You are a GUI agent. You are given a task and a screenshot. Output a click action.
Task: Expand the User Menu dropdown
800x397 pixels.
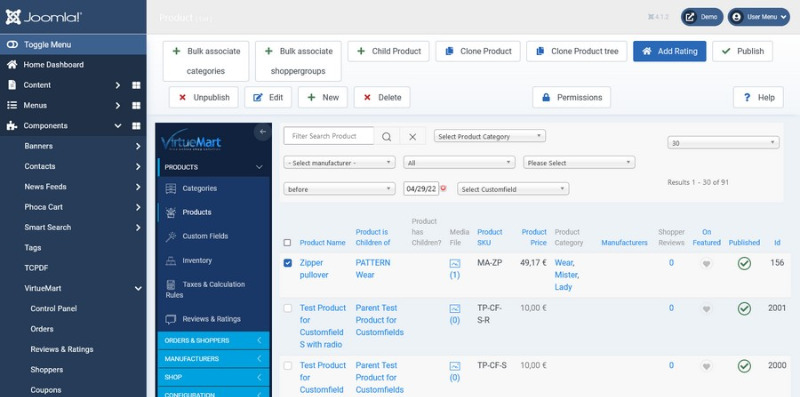point(759,17)
